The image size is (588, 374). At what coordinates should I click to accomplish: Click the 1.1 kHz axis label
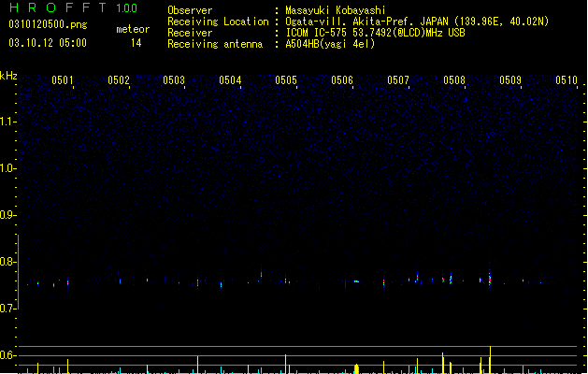7,122
